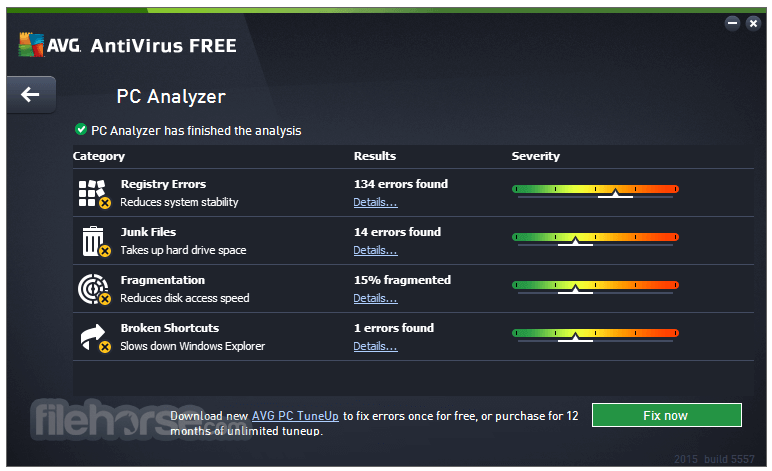
Task: View Details for Fragmentation results
Action: point(375,298)
